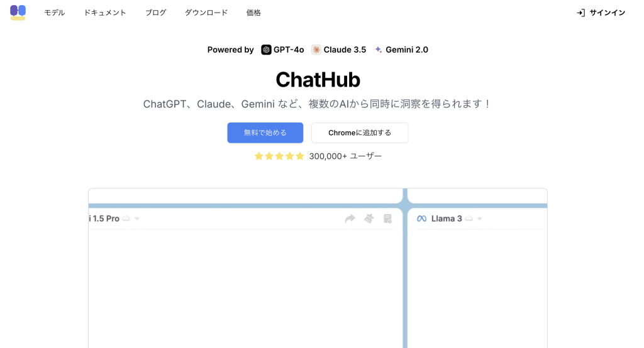Click the five-star rating icons
644x348 pixels.
coord(279,156)
